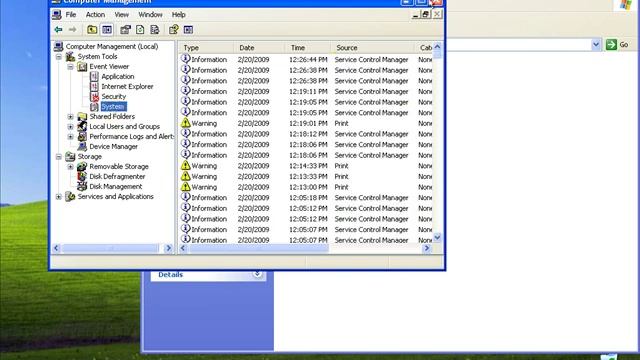Click information icon of 12:05:18 PM event
This screenshot has width=640, height=360.
(186, 197)
